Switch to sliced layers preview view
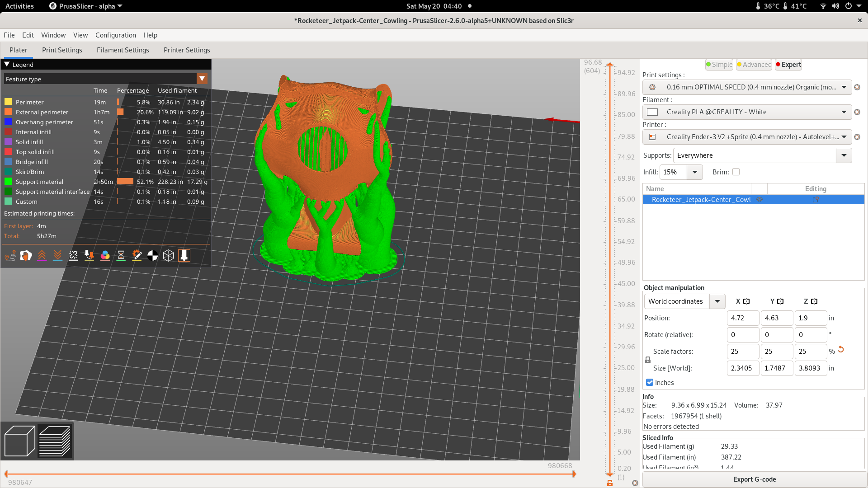The image size is (868, 488). coord(55,441)
